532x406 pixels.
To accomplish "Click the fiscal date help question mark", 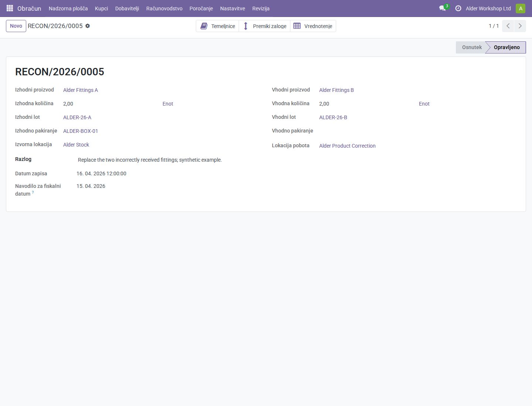I will [33, 192].
